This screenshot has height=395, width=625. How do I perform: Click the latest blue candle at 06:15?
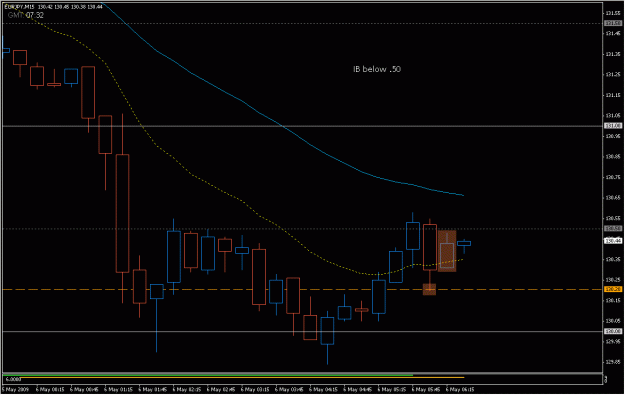pos(464,243)
